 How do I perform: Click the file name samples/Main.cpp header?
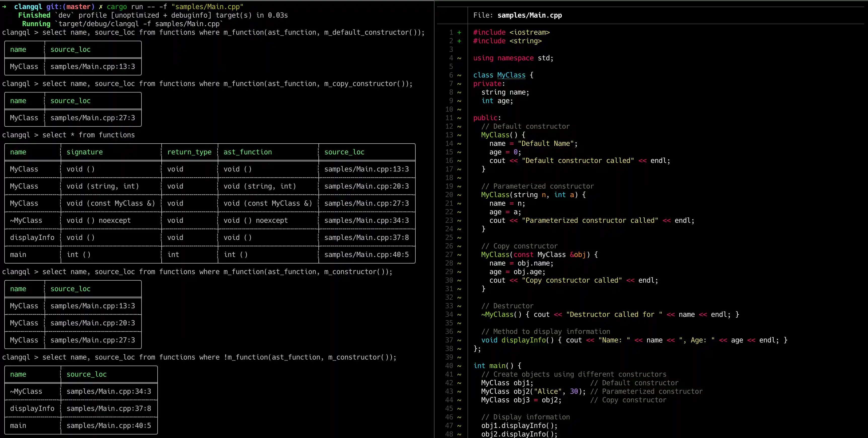tap(529, 15)
